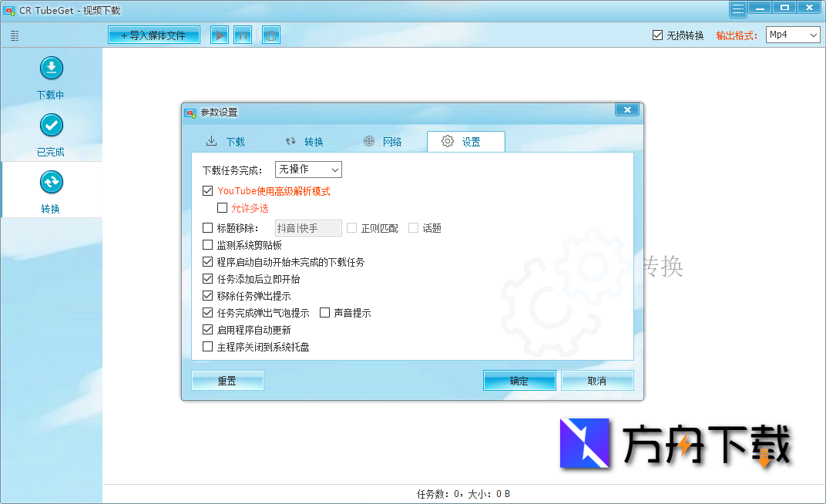Disable 无损转换 at top right
Screen dimensions: 826x504
click(657, 34)
